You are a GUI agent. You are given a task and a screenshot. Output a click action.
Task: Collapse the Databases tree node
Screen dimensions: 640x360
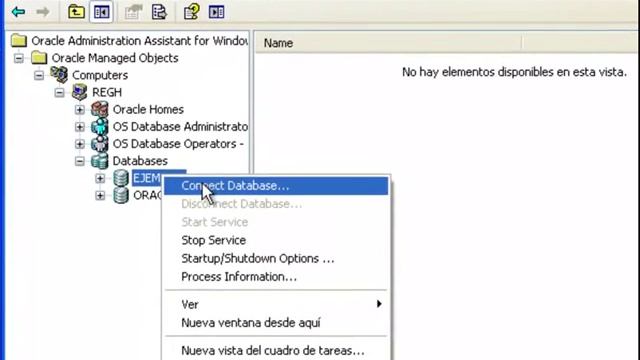[x=80, y=161]
